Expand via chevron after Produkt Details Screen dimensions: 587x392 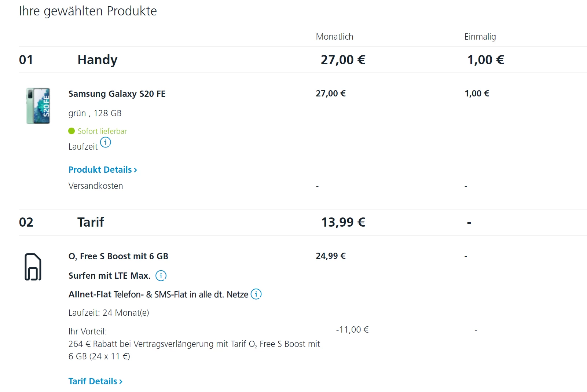tap(135, 170)
